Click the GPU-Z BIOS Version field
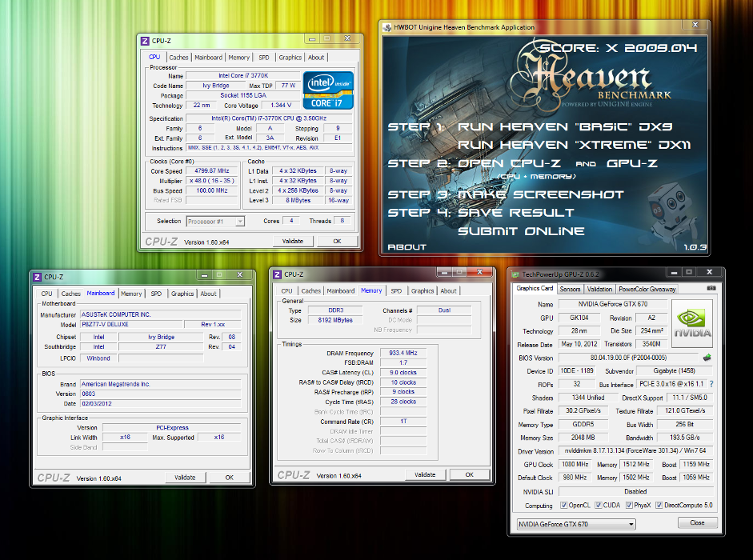The height and width of the screenshot is (560, 753). tap(628, 358)
